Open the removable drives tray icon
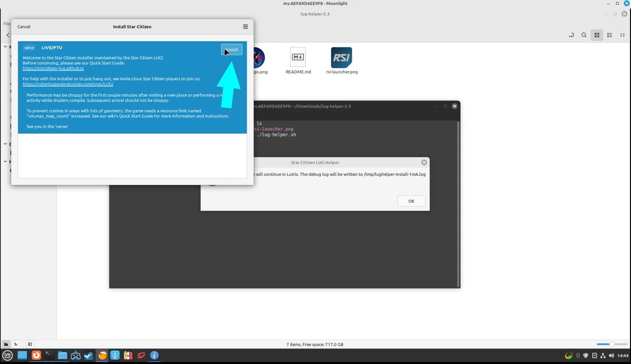The image size is (631, 364). click(595, 356)
